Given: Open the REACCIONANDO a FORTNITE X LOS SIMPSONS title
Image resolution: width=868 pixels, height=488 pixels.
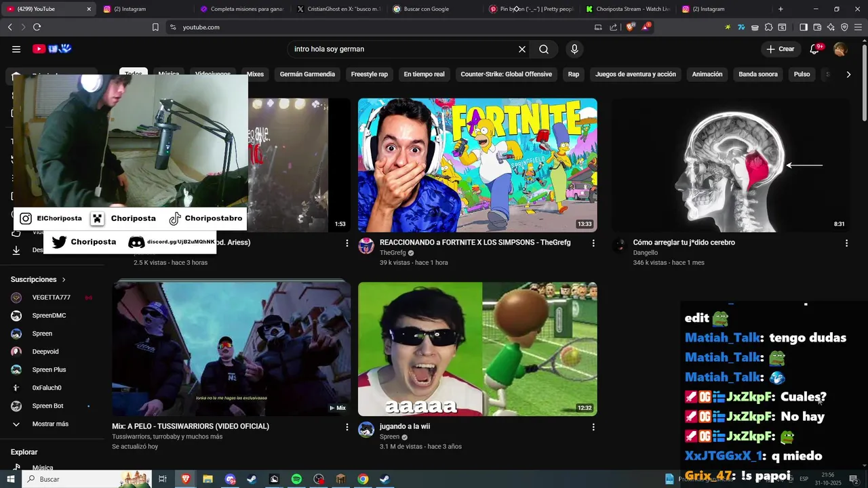Looking at the screenshot, I should tap(475, 243).
